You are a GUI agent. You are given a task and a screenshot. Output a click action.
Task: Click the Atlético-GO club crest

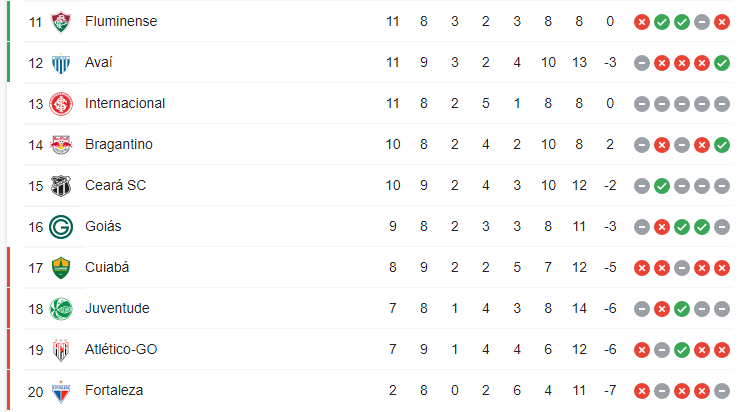[61, 350]
